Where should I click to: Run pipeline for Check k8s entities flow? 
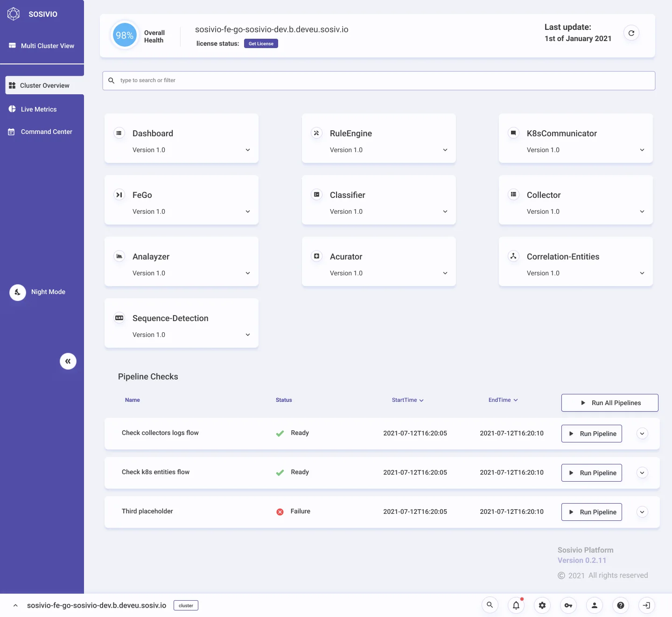click(592, 473)
